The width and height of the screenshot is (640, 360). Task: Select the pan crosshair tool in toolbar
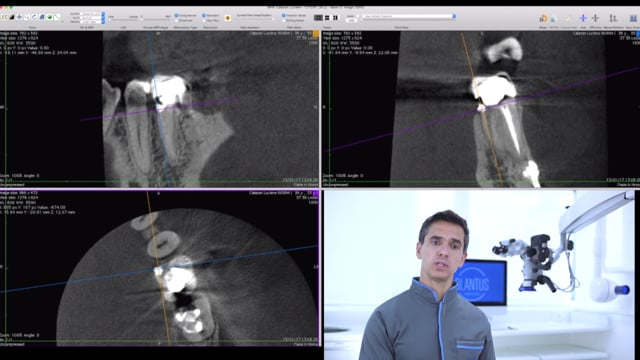19,17
